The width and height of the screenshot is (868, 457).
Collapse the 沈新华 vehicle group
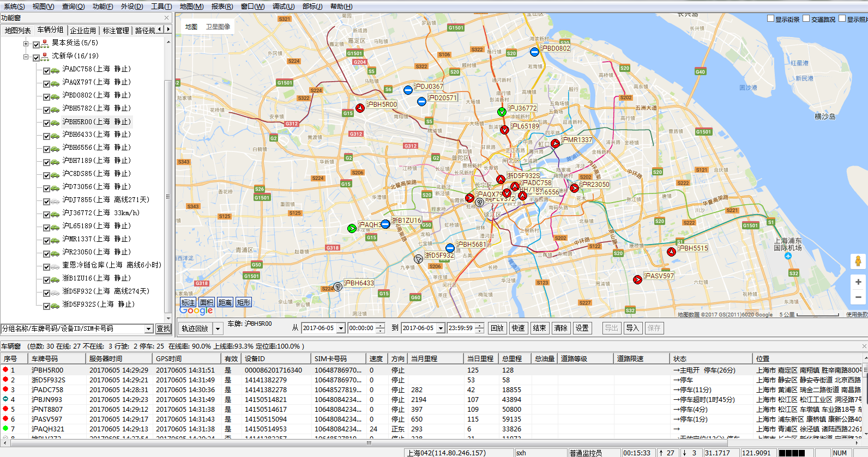coord(26,57)
